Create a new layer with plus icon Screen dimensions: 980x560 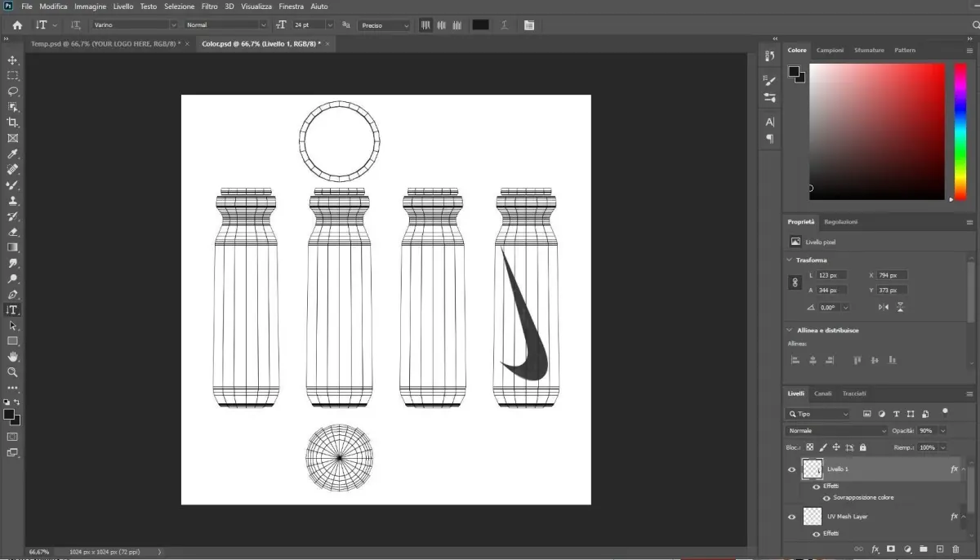(940, 549)
